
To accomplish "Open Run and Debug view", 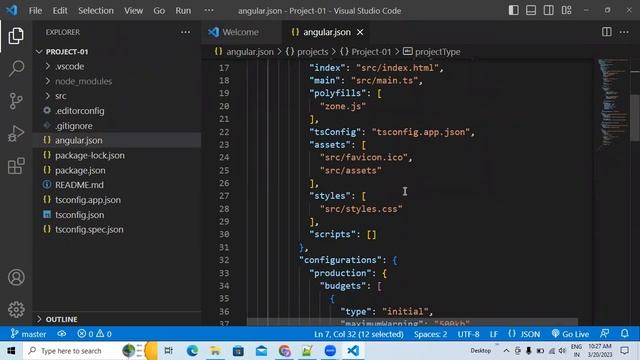I will pos(16,133).
